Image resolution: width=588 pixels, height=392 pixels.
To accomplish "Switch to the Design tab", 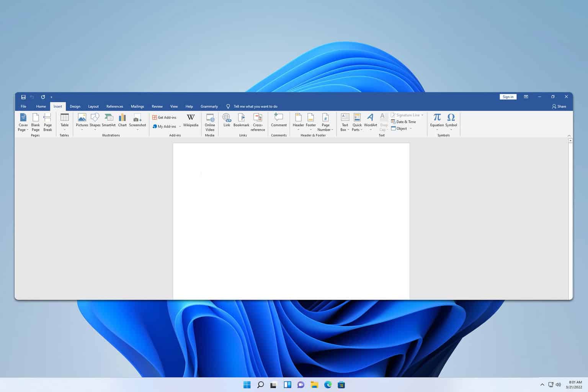I will click(x=75, y=106).
